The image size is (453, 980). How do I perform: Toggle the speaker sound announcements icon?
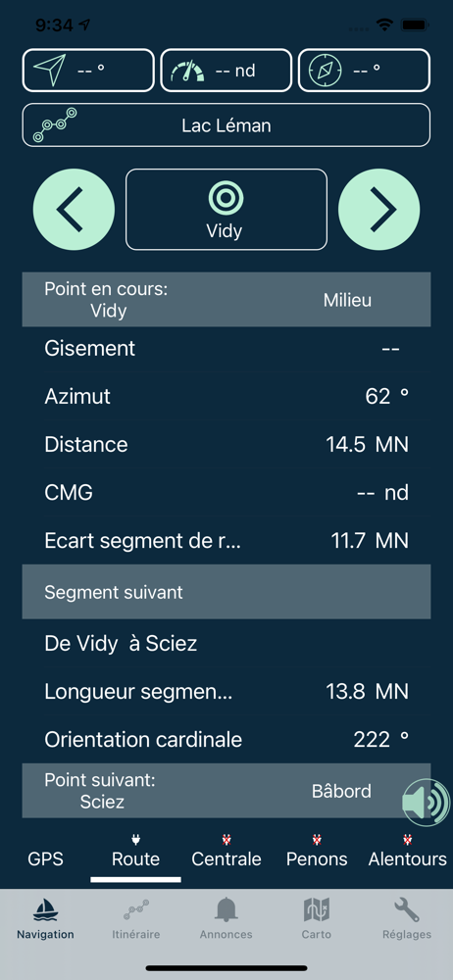[427, 802]
